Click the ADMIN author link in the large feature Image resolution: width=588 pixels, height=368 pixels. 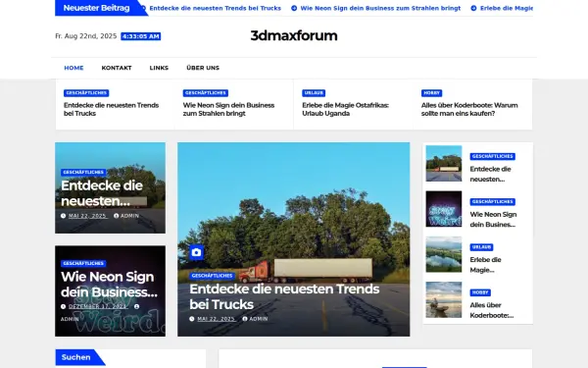click(259, 319)
